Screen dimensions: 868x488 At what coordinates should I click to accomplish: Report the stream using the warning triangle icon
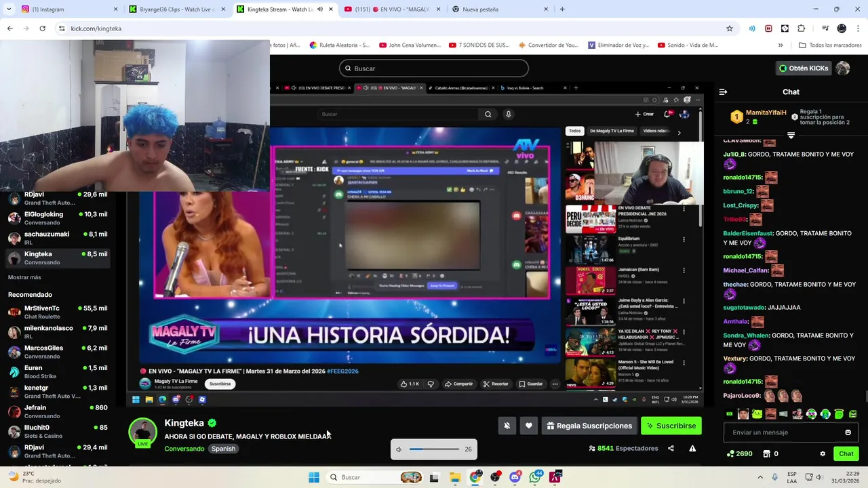tap(692, 448)
